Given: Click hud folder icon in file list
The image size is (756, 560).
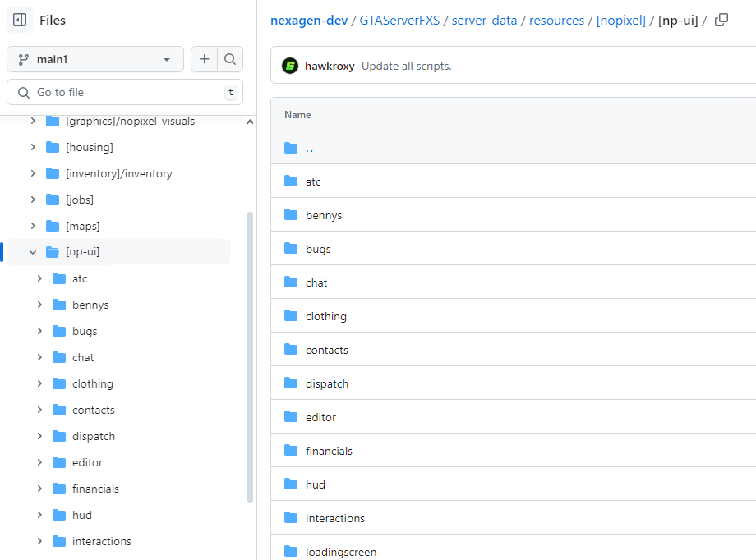Looking at the screenshot, I should 291,484.
